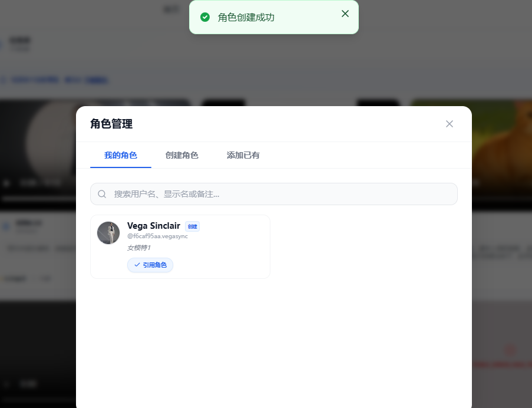This screenshot has height=408, width=532.
Task: Click the checkmark inside 引用角色 chip
Action: point(137,265)
